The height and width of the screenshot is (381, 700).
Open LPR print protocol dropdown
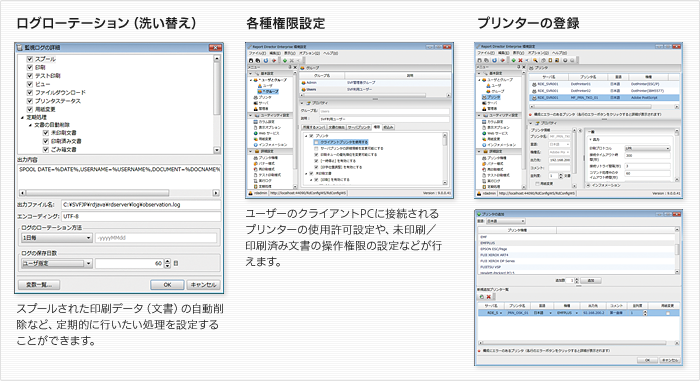647,148
